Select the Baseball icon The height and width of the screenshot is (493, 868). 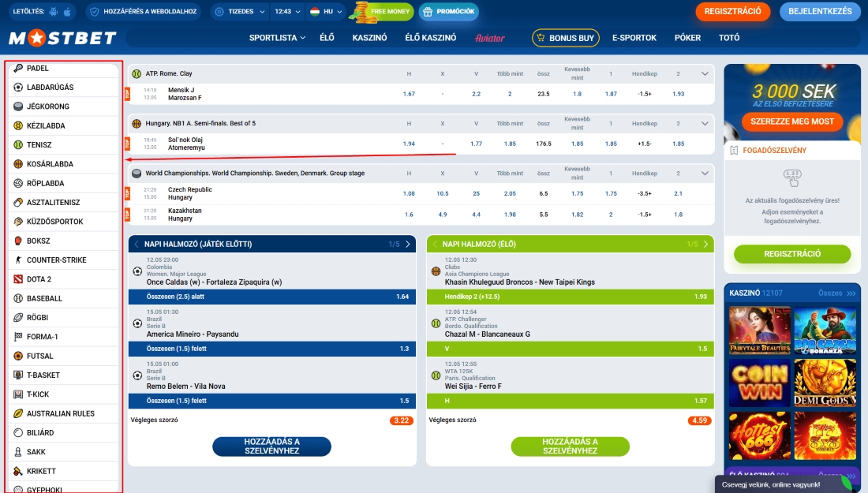18,298
